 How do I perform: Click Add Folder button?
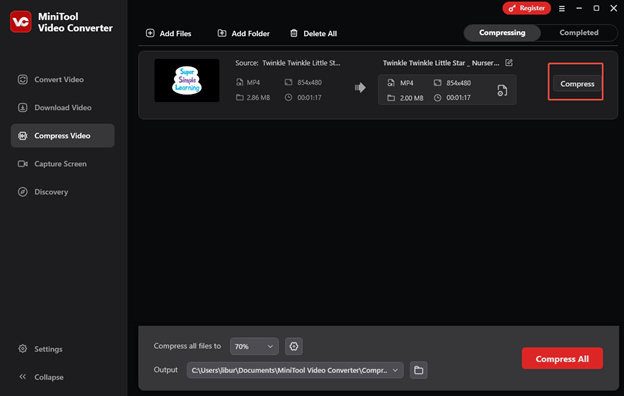pyautogui.click(x=244, y=33)
